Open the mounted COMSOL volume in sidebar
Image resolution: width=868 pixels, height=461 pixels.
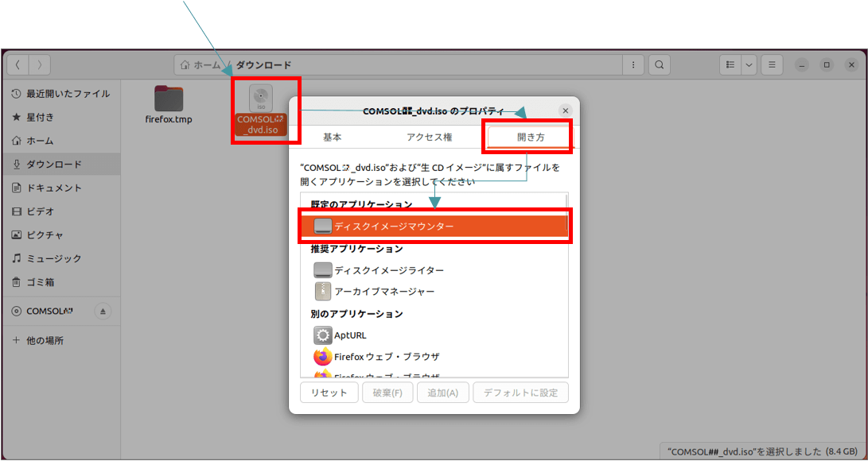(x=50, y=312)
